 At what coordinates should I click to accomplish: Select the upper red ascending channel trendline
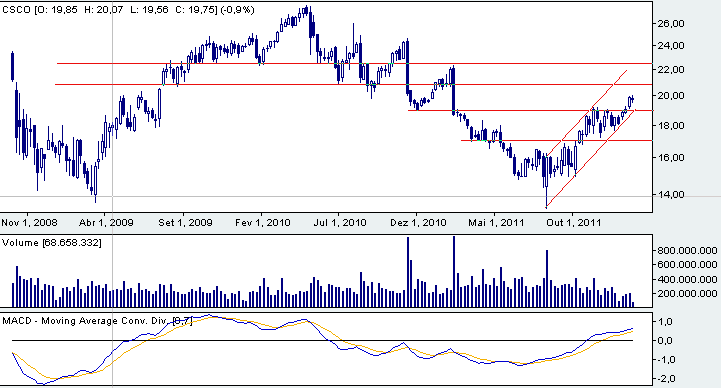[586, 113]
